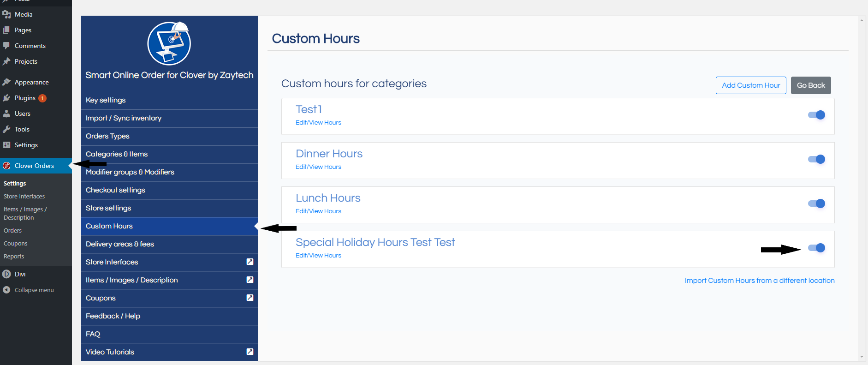The width and height of the screenshot is (868, 365).
Task: Click the Add Custom Hour button
Action: [751, 85]
